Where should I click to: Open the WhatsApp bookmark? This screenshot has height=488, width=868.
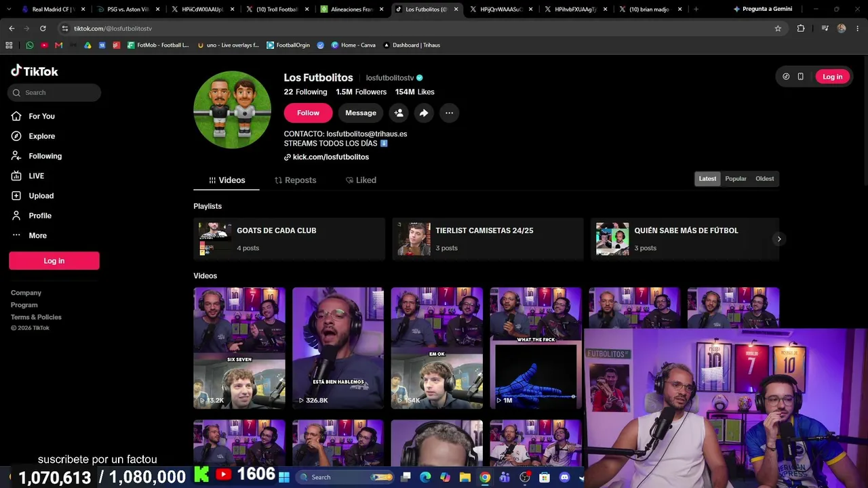(29, 45)
